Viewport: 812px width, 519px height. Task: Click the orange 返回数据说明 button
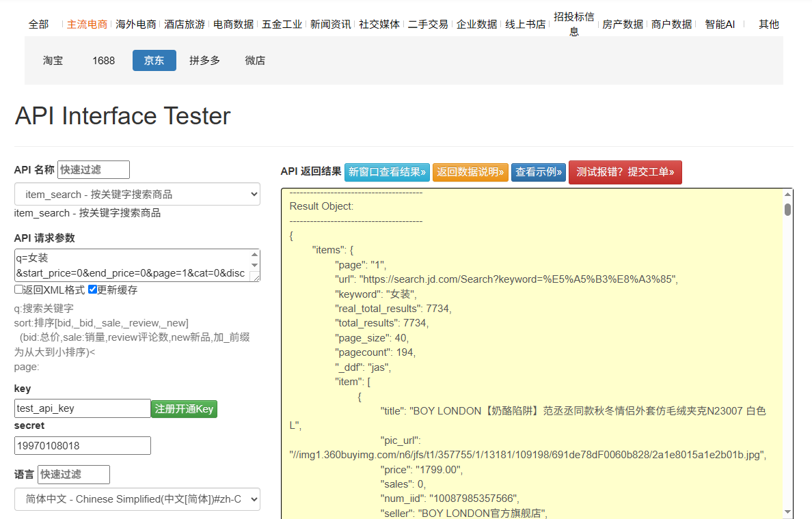470,172
